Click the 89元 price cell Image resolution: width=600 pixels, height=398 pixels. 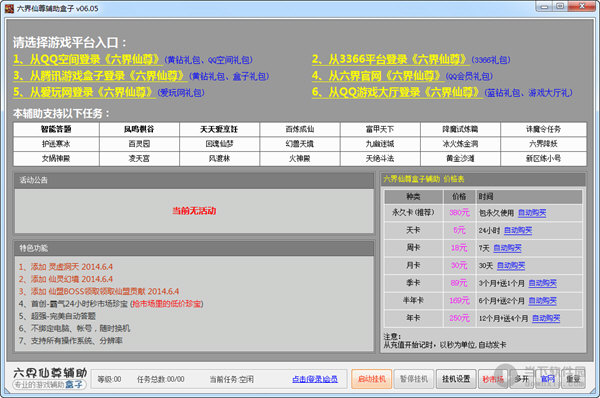[459, 283]
